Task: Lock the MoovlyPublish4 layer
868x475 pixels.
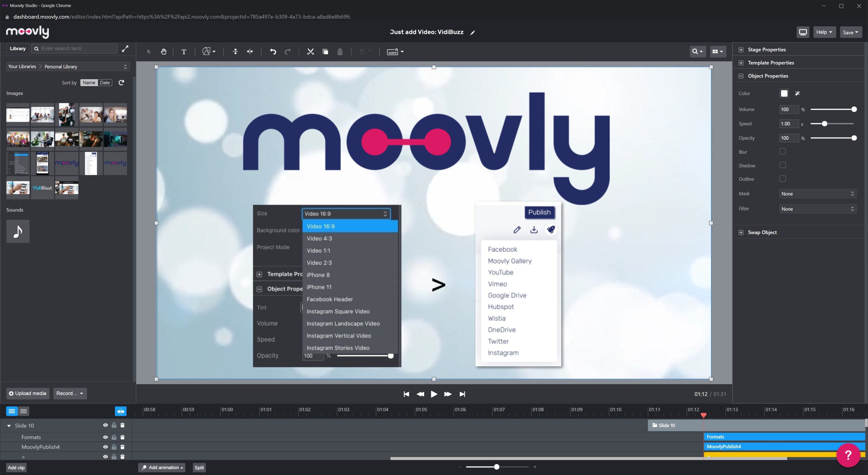Action: click(x=114, y=447)
